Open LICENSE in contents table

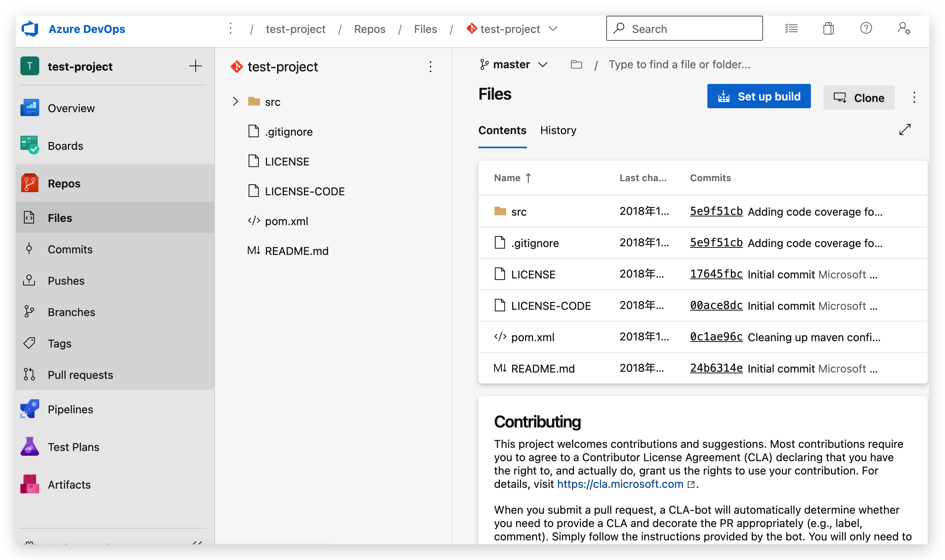point(533,275)
